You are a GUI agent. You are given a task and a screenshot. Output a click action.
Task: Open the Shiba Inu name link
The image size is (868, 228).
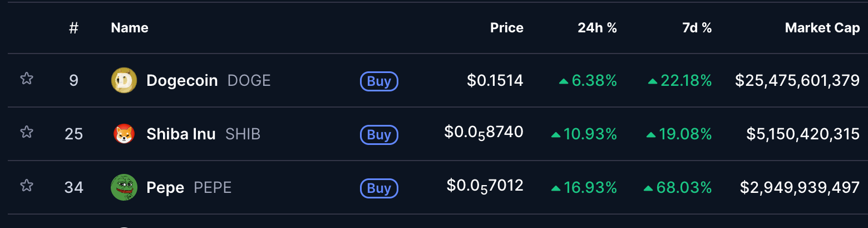coord(181,134)
